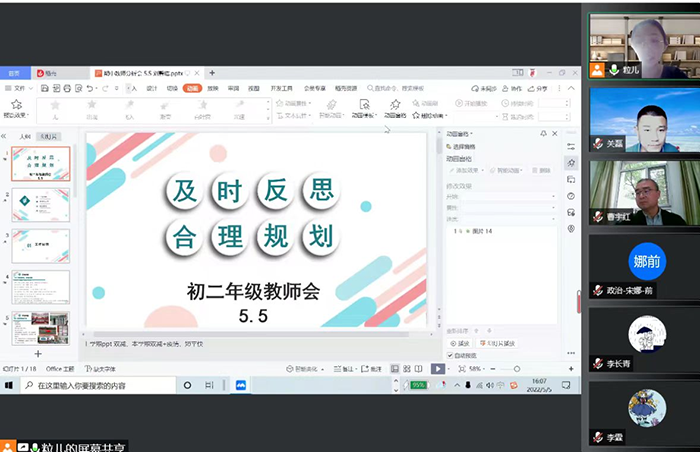Click the Undo arrow icon
This screenshot has height=452, width=700.
tap(90, 88)
